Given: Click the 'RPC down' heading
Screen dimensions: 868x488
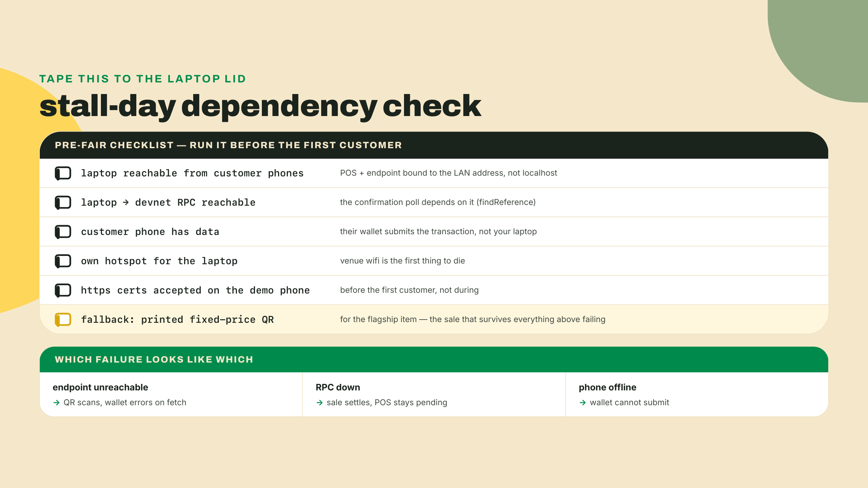Looking at the screenshot, I should coord(338,388).
